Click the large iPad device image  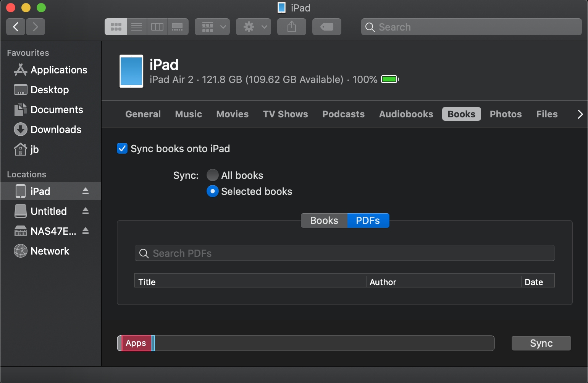[131, 71]
